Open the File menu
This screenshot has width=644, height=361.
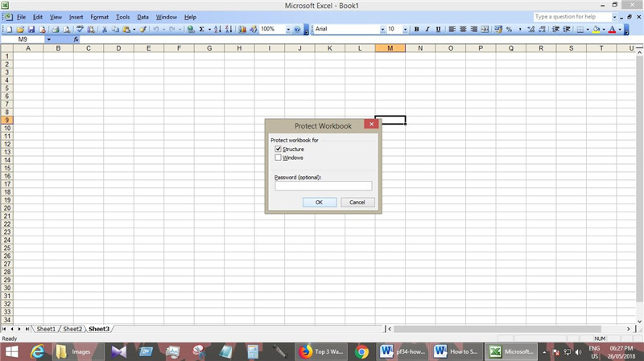click(x=22, y=17)
